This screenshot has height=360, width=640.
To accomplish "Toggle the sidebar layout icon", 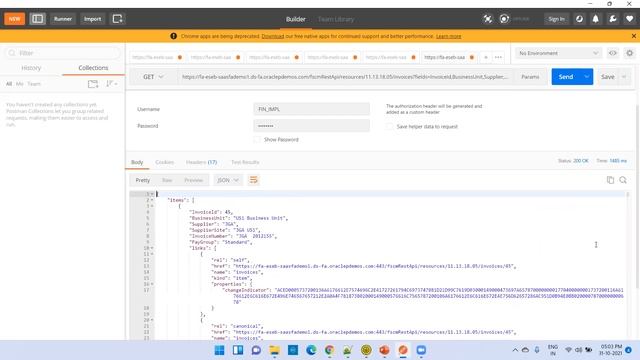I will tap(38, 19).
